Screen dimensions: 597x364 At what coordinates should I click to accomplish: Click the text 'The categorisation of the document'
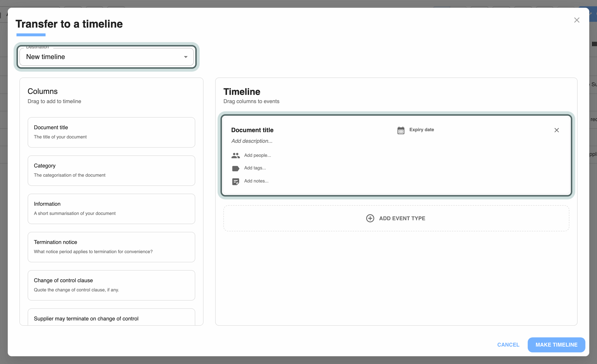click(70, 175)
